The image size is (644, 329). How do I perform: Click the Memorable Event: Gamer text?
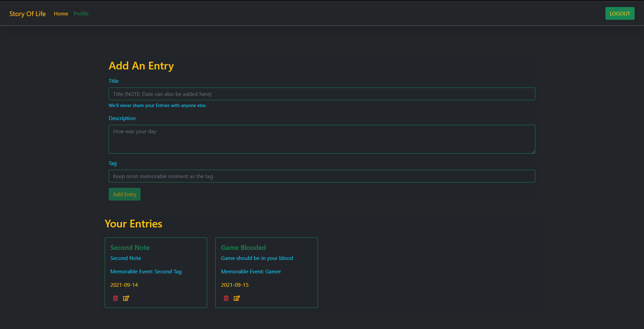(x=251, y=271)
